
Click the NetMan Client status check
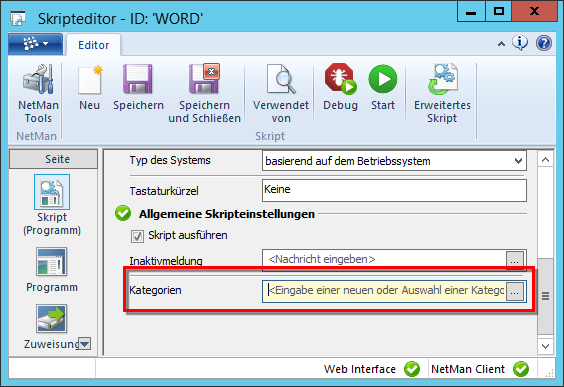coord(521,369)
